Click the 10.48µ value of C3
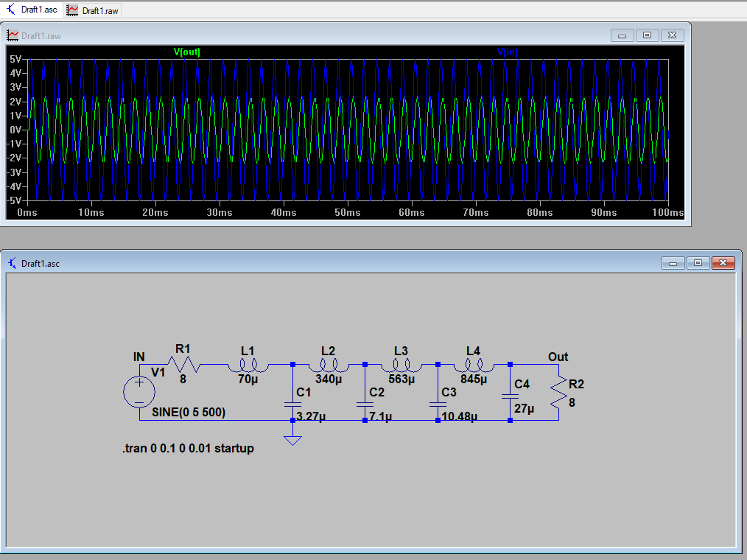 [x=459, y=416]
